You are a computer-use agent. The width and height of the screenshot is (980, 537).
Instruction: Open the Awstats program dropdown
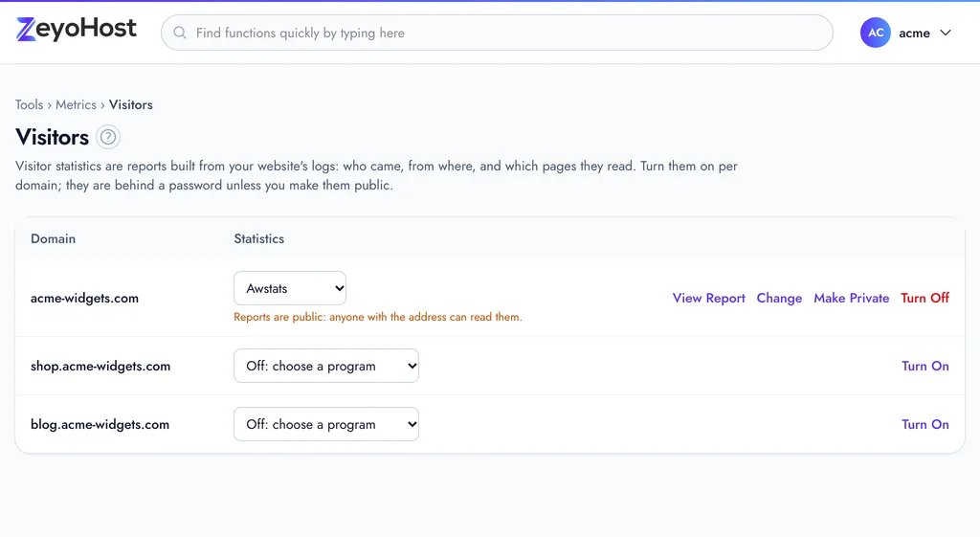(290, 288)
